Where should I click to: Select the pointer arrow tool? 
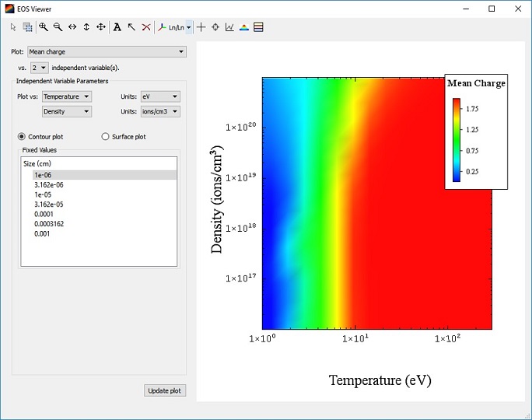coord(13,27)
